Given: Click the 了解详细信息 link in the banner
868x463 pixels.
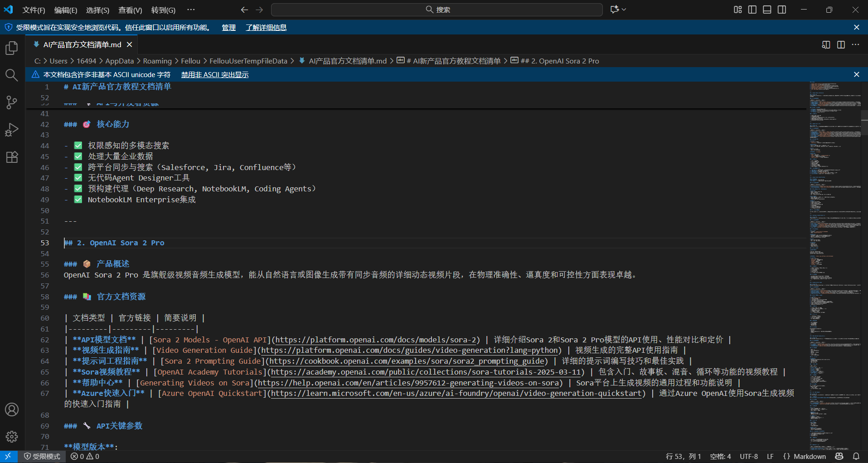Looking at the screenshot, I should 266,28.
